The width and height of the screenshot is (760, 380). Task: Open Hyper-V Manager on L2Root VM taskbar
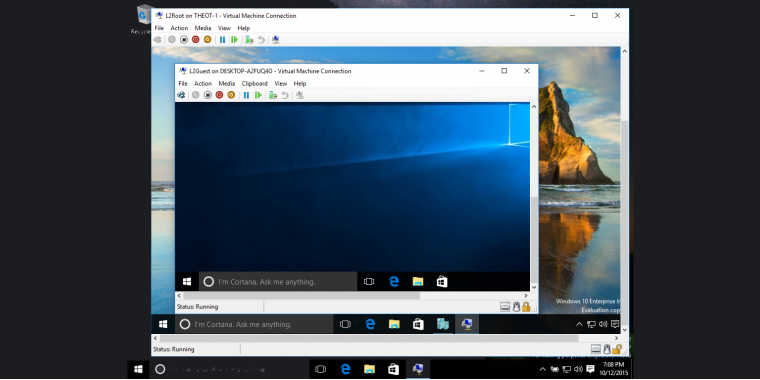point(443,324)
